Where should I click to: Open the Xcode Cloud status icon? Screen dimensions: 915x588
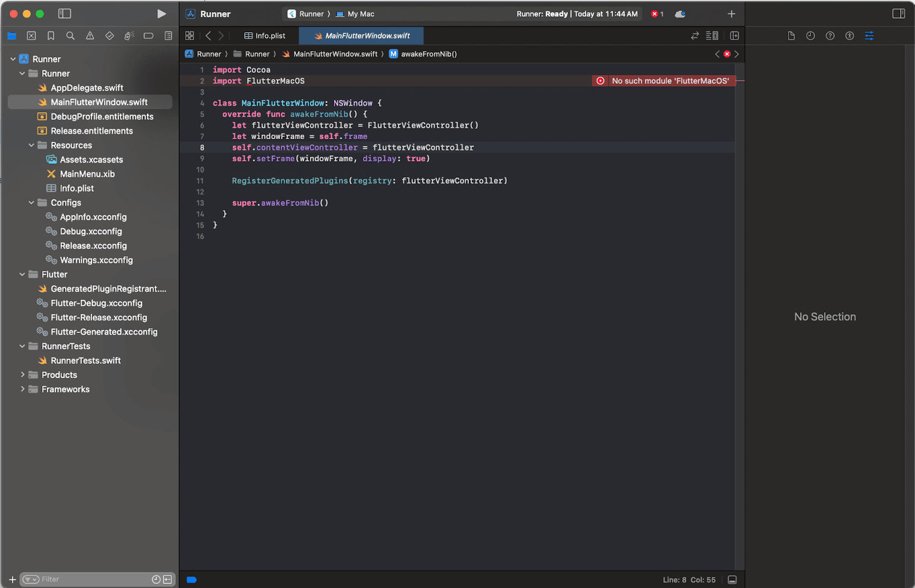(x=680, y=14)
